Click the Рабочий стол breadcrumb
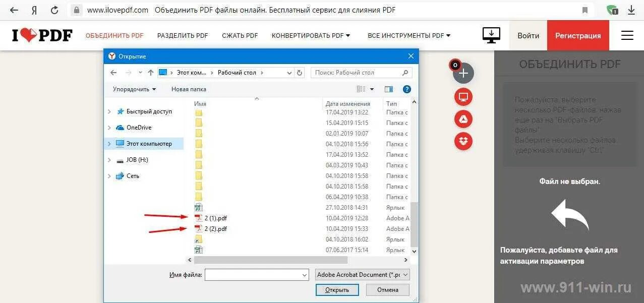This screenshot has width=644, height=303. point(237,73)
